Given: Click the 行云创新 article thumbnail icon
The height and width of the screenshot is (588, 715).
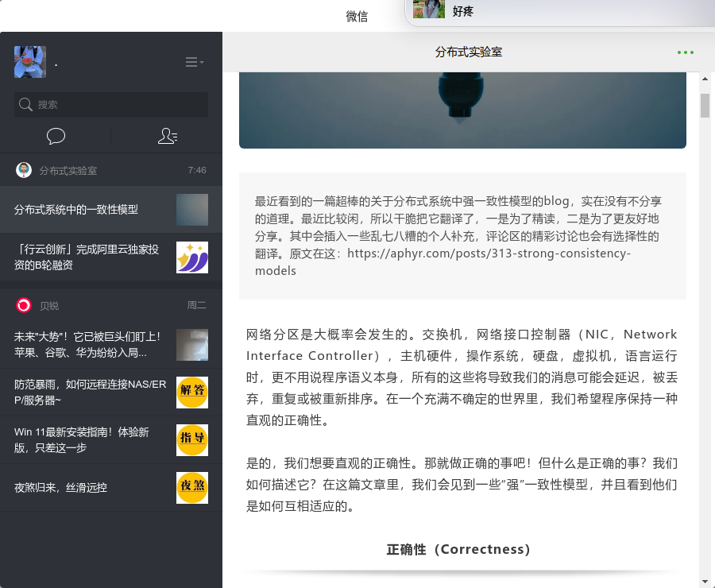Looking at the screenshot, I should (x=192, y=257).
